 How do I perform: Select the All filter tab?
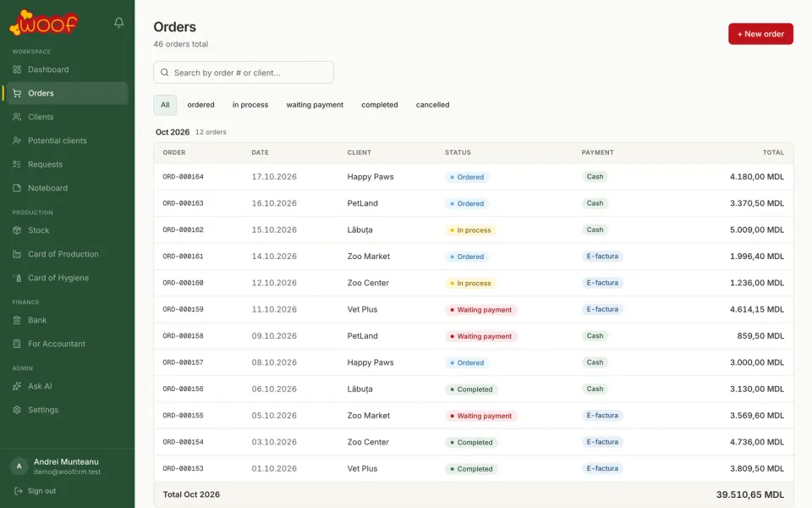click(x=165, y=105)
